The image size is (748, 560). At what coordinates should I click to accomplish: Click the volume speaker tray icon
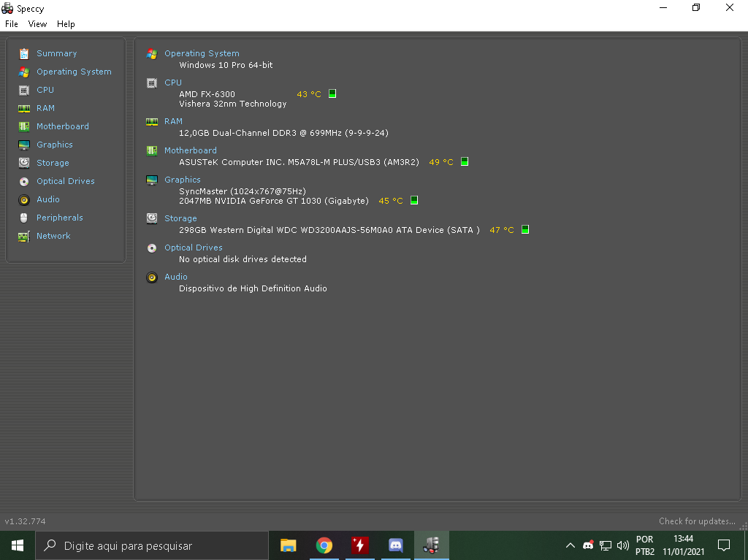point(622,545)
